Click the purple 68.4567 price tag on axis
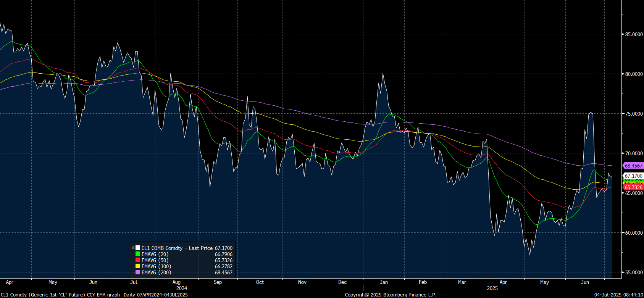This screenshot has height=298, width=644. (633, 166)
